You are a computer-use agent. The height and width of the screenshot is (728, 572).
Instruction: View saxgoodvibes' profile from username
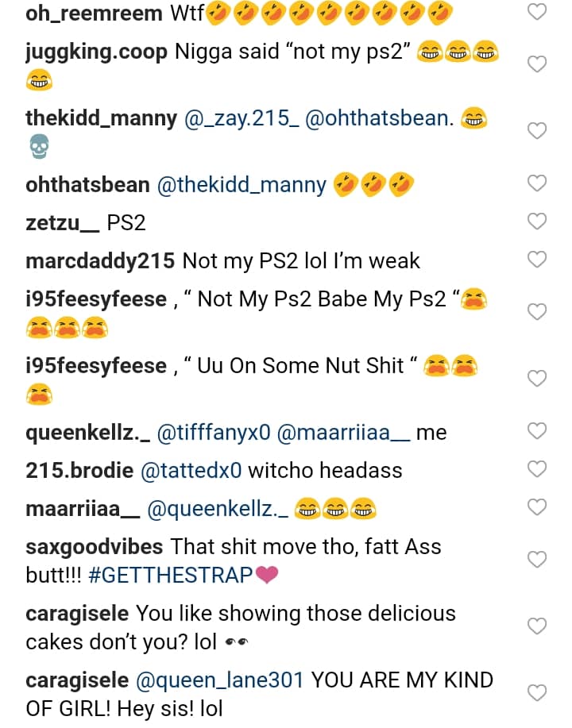tap(95, 547)
